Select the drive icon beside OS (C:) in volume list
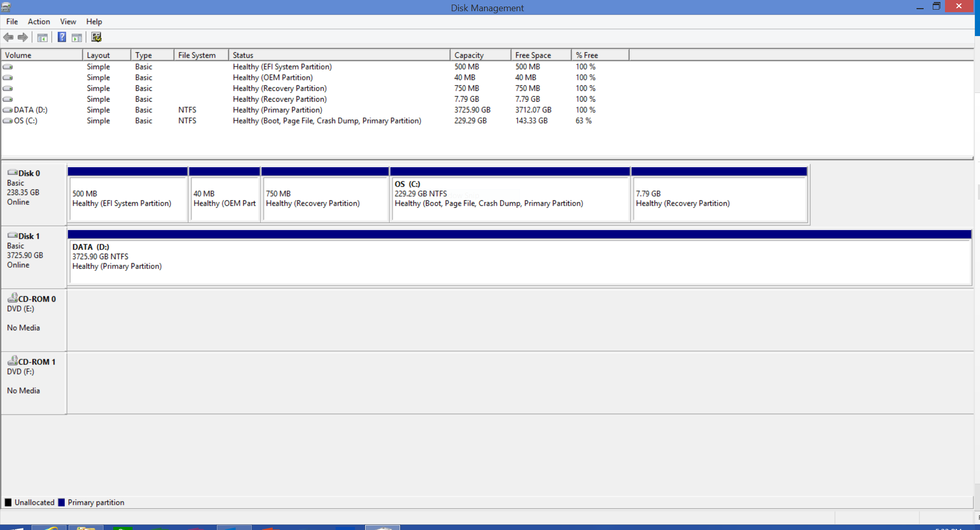This screenshot has width=980, height=530. [x=8, y=120]
